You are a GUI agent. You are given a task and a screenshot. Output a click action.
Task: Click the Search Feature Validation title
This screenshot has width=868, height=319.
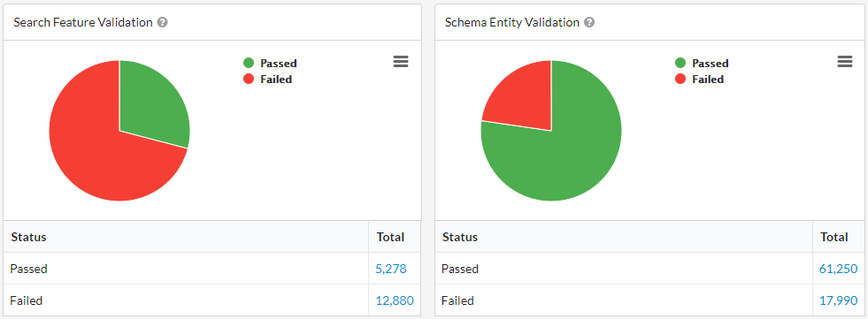(x=83, y=23)
